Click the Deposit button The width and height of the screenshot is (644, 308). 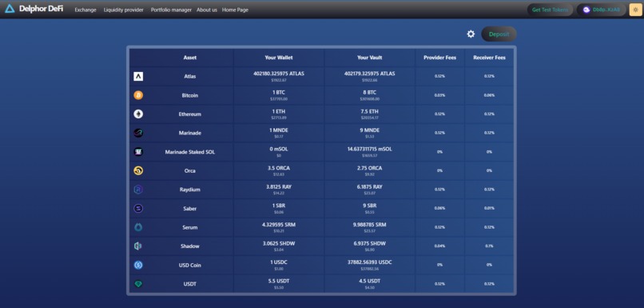click(499, 34)
